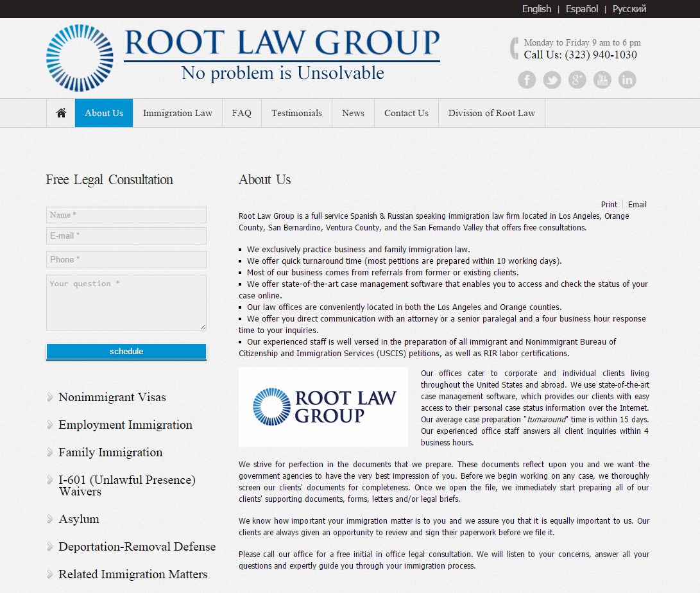Open the YouTube channel icon
The image size is (700, 593).
(x=602, y=80)
